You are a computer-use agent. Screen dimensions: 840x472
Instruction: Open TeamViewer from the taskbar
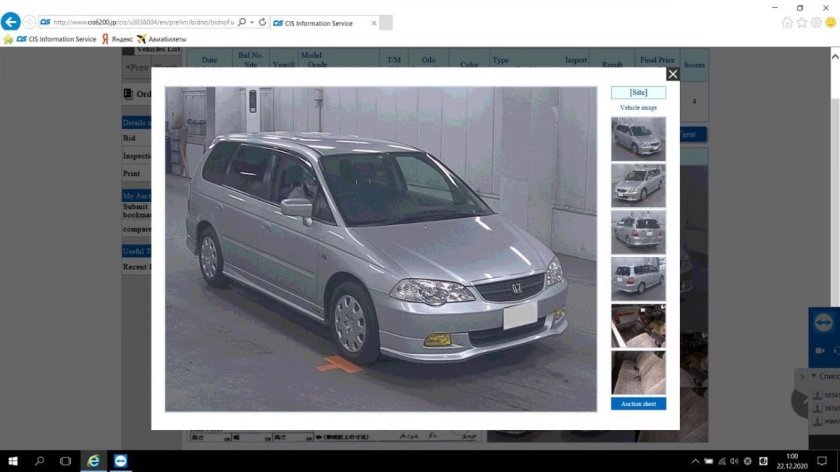[x=121, y=461]
